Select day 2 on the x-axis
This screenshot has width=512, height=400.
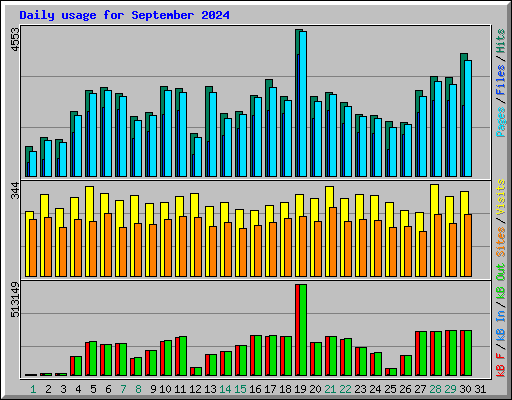(48, 389)
